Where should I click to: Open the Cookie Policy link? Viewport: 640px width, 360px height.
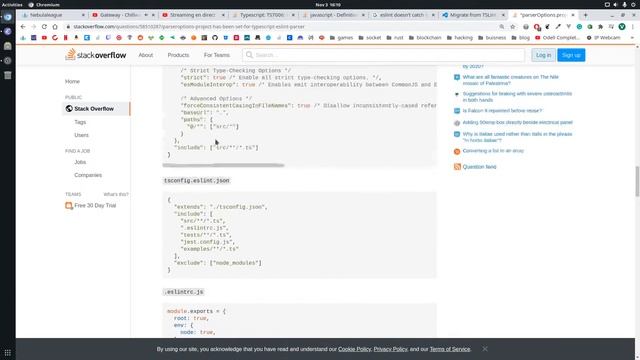pos(354,349)
